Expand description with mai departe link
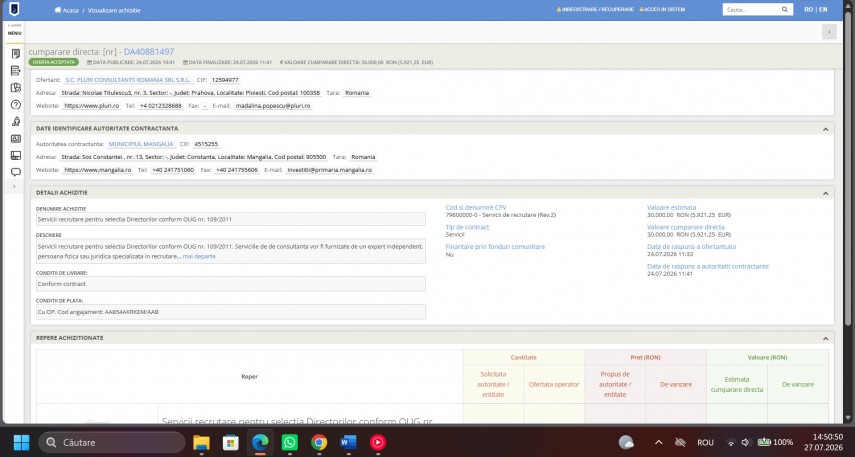 coord(199,256)
